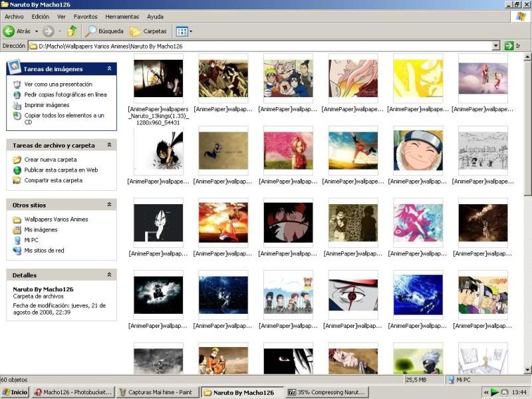Select file name '[AnimePaper]wallpapers_Naruto_13kings(1.33)_1280x960_54431'

pos(158,116)
